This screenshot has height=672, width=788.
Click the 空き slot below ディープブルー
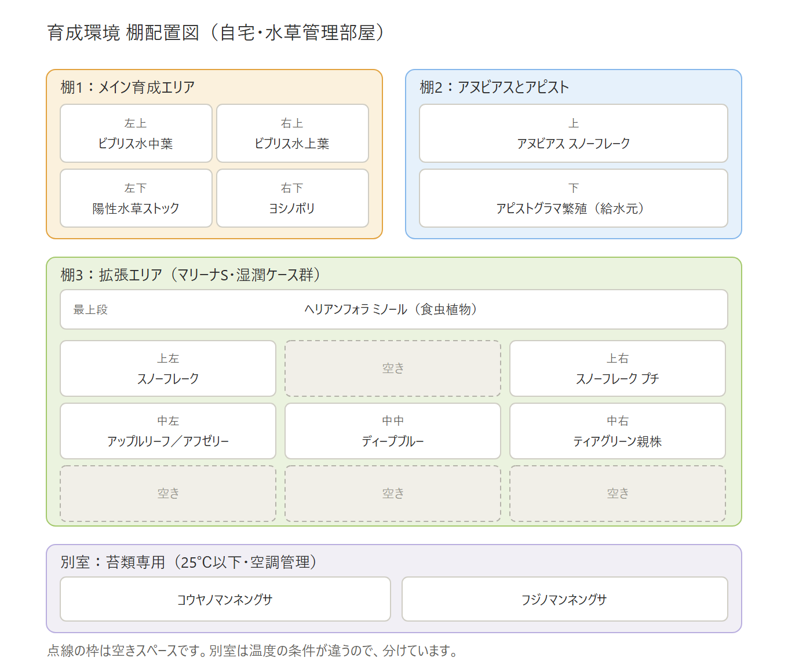pyautogui.click(x=393, y=494)
